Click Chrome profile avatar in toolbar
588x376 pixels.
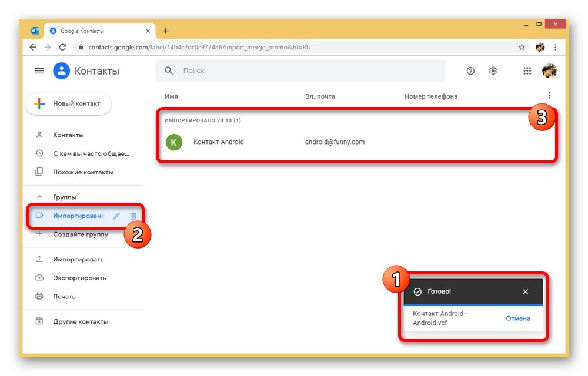pyautogui.click(x=540, y=47)
